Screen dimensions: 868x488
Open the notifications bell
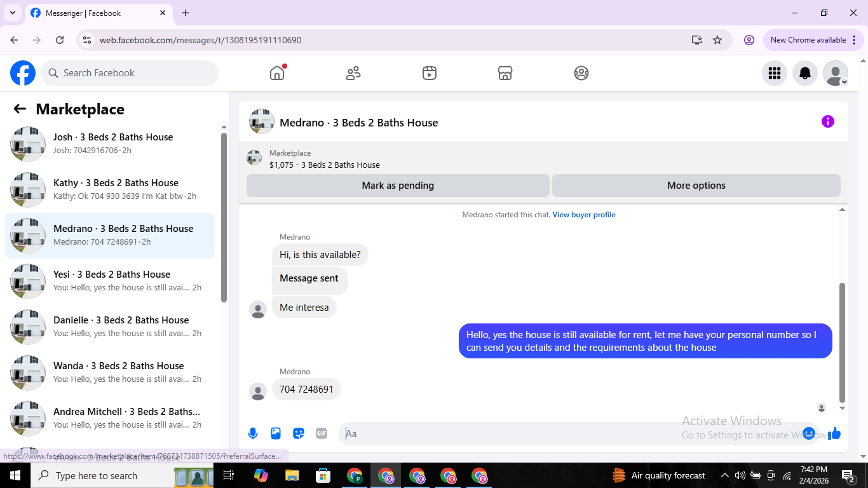805,73
